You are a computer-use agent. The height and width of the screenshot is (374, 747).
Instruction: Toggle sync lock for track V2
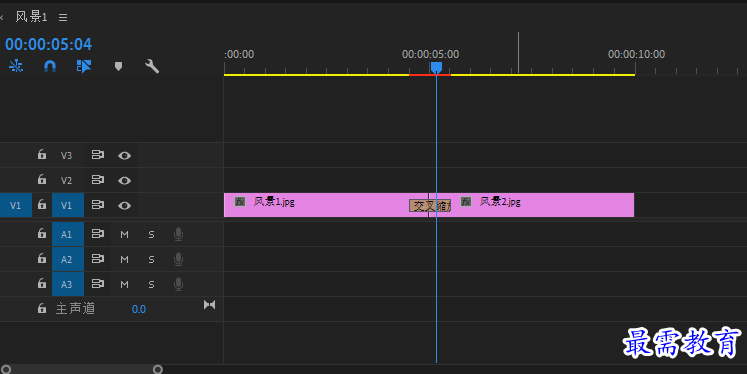pos(98,180)
